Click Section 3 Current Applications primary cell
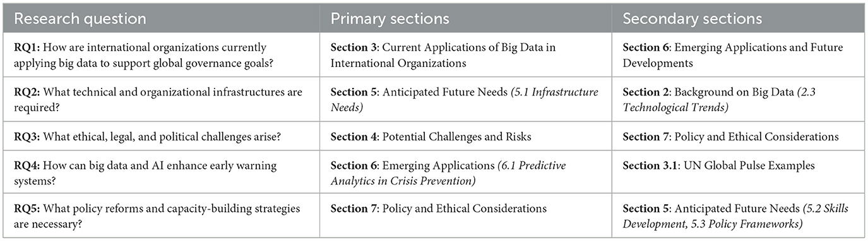The width and height of the screenshot is (868, 241). (465, 56)
